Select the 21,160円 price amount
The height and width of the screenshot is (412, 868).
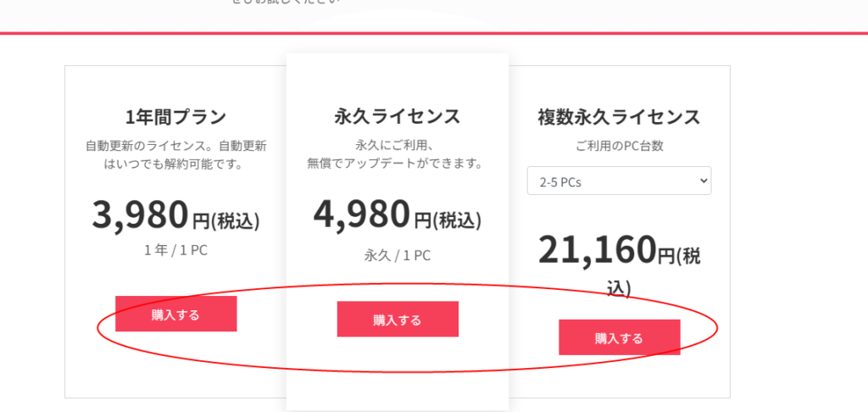pyautogui.click(x=598, y=249)
